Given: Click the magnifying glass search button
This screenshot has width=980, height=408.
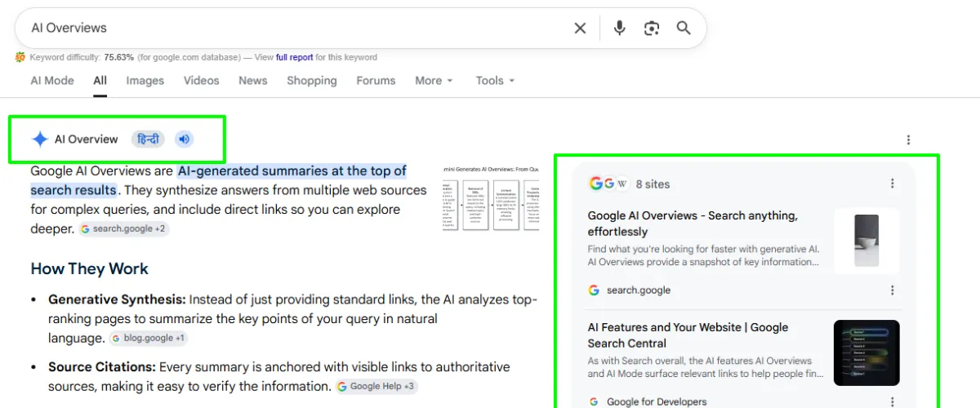Looking at the screenshot, I should (x=684, y=28).
